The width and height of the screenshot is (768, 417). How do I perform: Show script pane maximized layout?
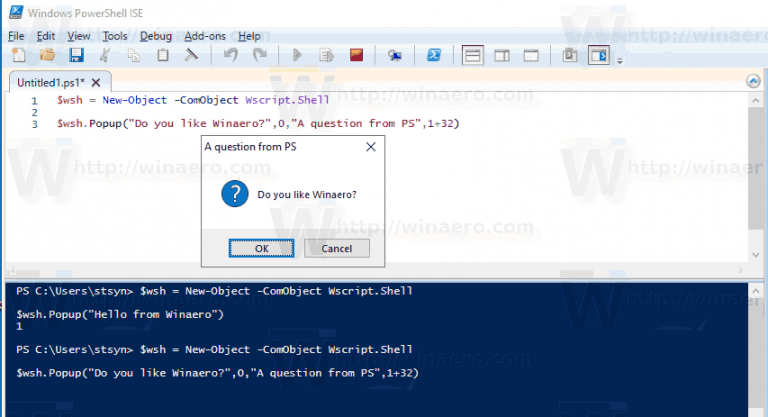click(x=531, y=55)
